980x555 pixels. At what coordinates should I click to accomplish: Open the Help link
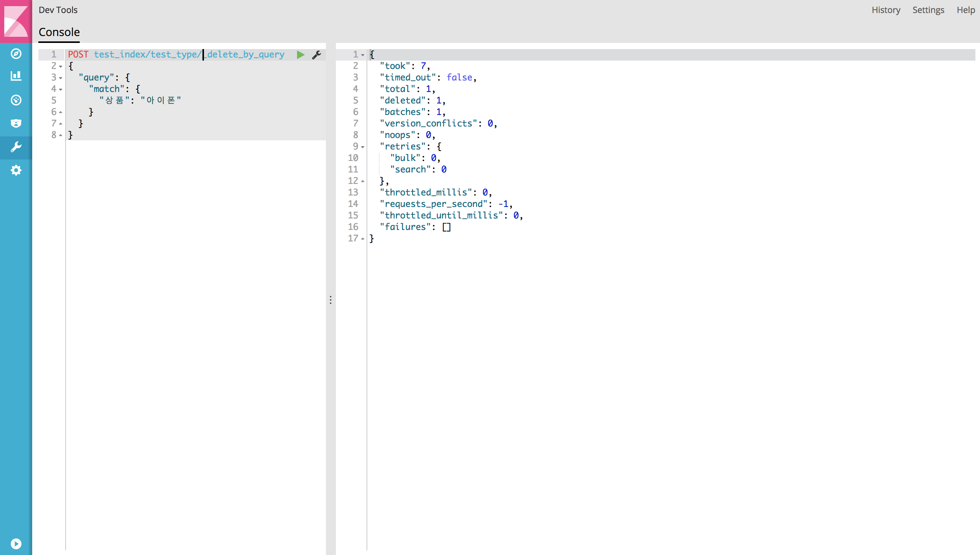click(x=965, y=10)
